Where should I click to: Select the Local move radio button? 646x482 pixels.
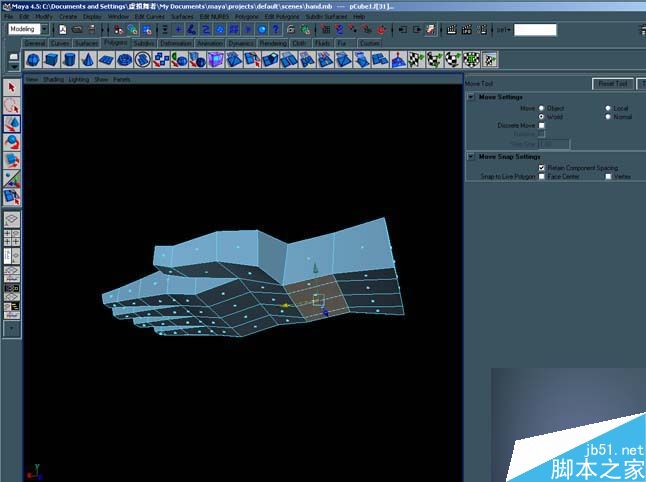[x=608, y=108]
